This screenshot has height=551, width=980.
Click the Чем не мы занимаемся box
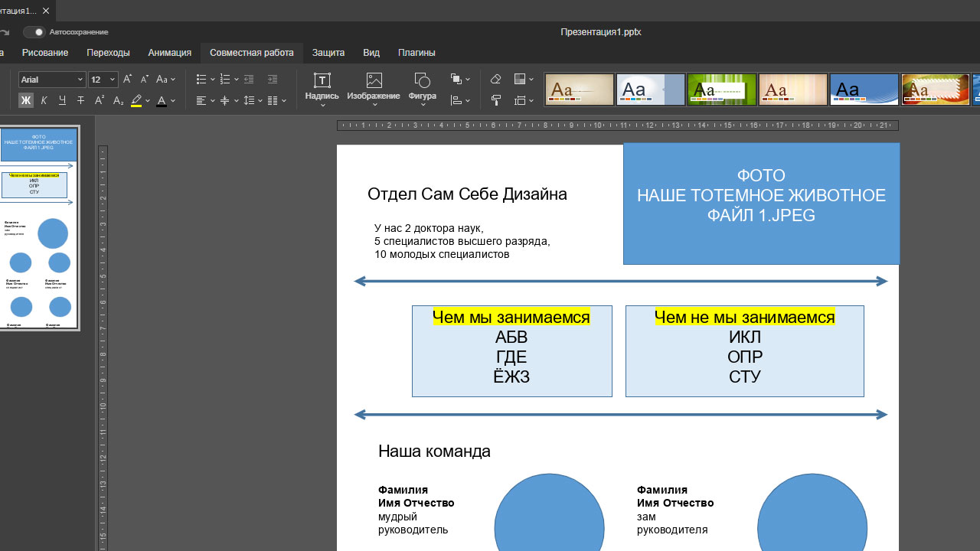click(x=744, y=351)
